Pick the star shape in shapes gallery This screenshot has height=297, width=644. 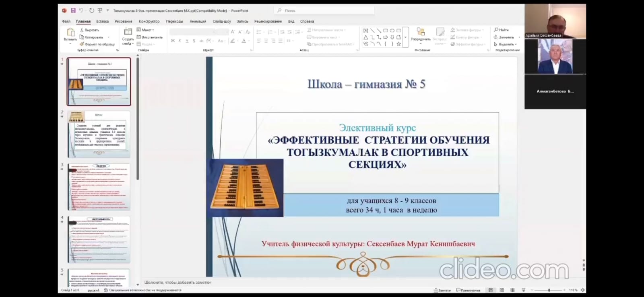398,44
